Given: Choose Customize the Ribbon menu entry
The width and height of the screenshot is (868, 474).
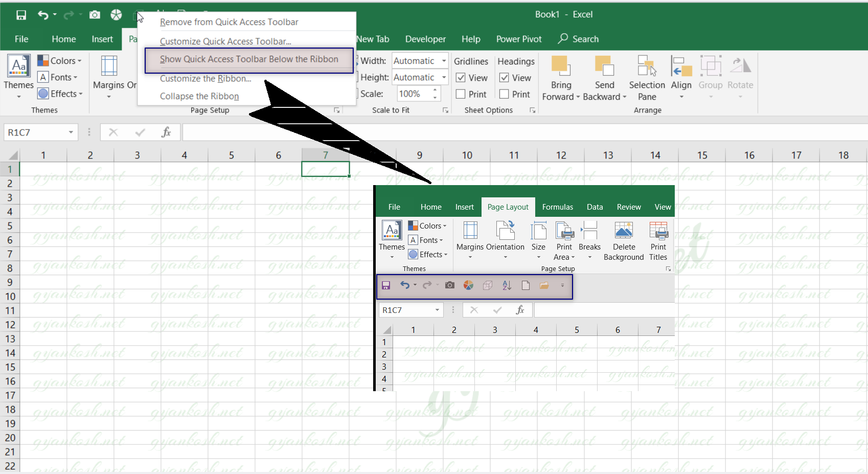Looking at the screenshot, I should click(205, 79).
